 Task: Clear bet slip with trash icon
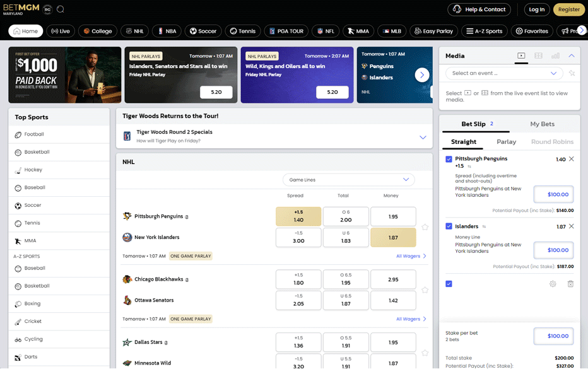(570, 284)
